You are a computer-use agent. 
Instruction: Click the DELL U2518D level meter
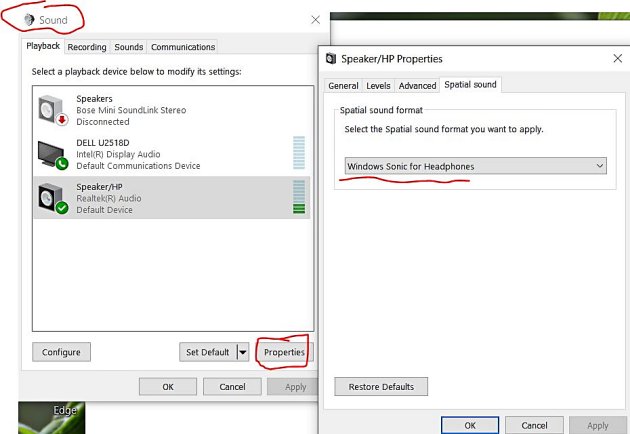click(299, 153)
